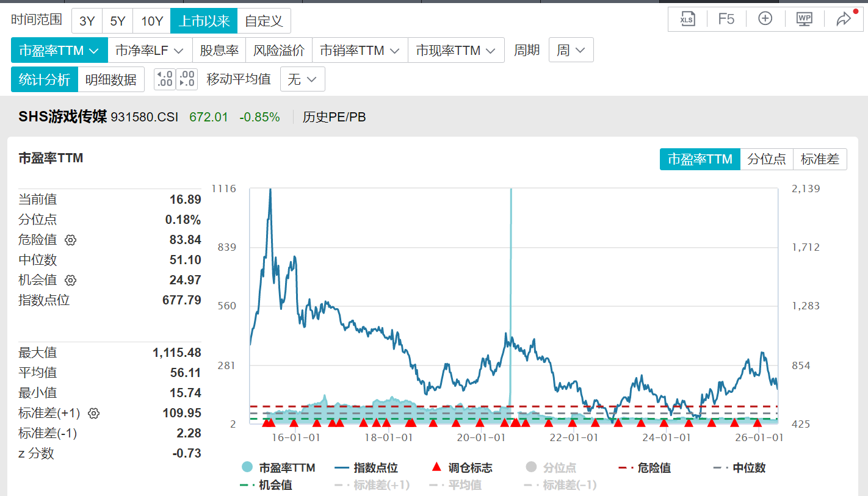Click the F5 refresh button
This screenshot has width=868, height=496.
tap(726, 19)
